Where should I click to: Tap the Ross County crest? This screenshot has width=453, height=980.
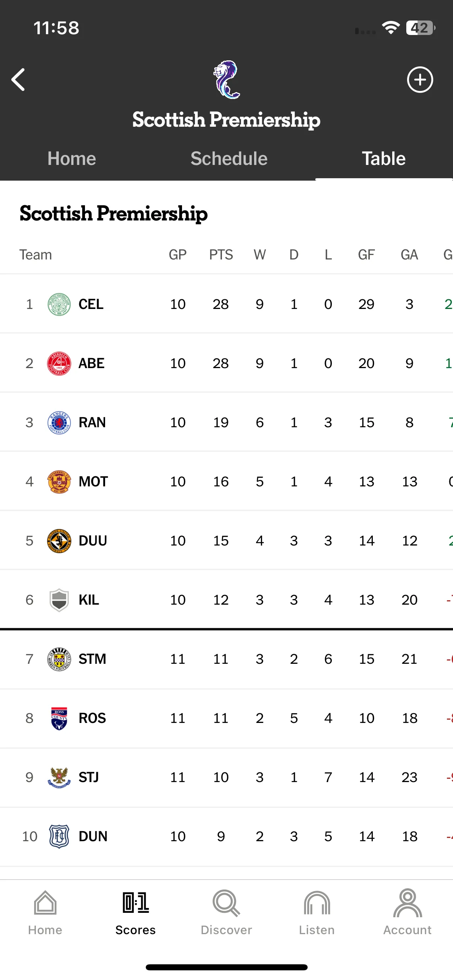pyautogui.click(x=59, y=718)
